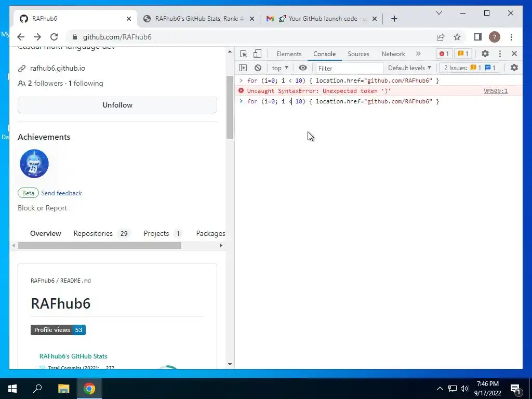
Task: Open the 2 followers link
Action: pyautogui.click(x=46, y=83)
